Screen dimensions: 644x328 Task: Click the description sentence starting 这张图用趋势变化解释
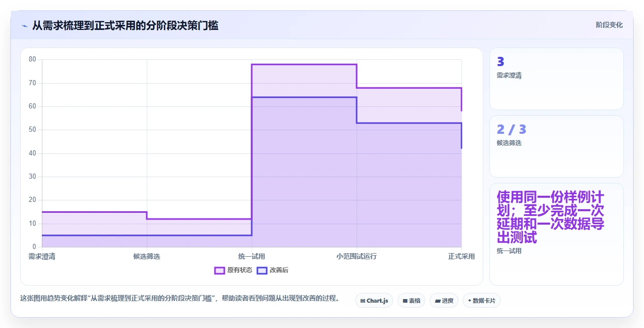[180, 299]
